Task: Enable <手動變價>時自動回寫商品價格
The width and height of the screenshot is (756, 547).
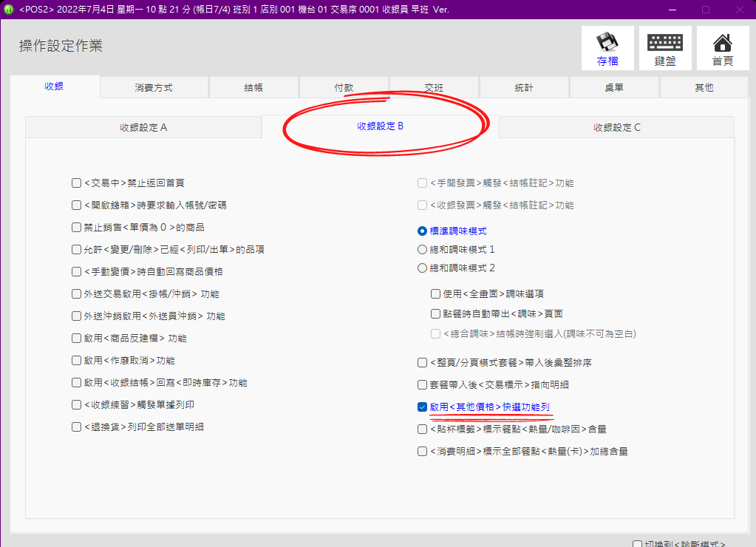Action: (76, 271)
